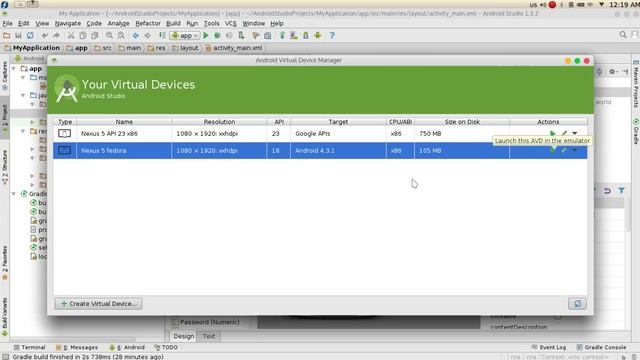Viewport: 640px width, 360px height.
Task: Open the Refactor menu
Action: click(x=148, y=24)
